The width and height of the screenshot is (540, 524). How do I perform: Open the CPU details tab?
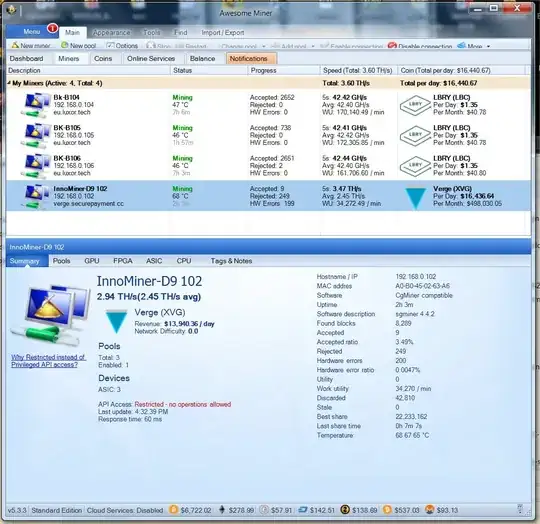coord(184,261)
